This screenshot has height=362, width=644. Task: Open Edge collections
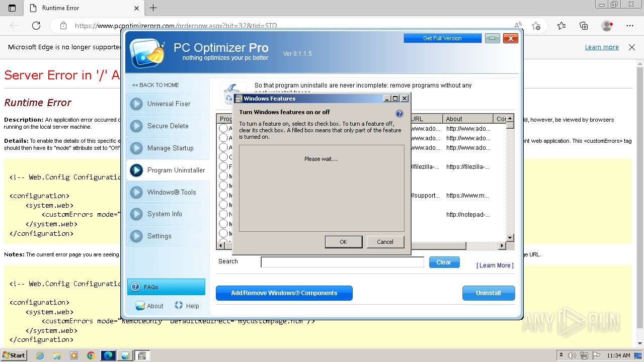[584, 26]
